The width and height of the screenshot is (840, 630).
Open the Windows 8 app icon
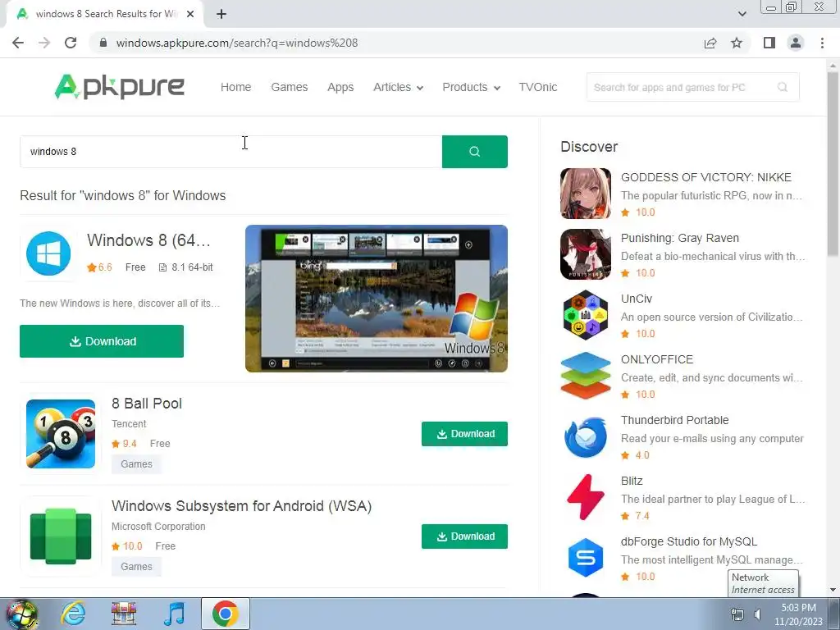tap(48, 253)
